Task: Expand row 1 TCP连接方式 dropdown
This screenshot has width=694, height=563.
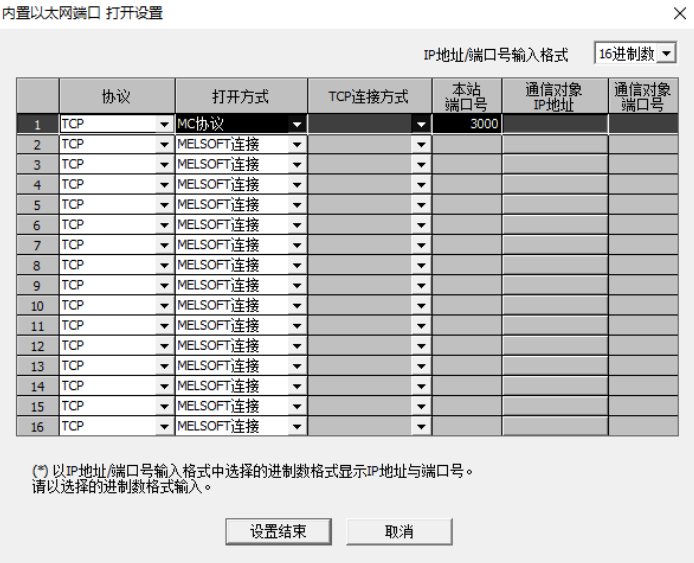Action: point(421,125)
